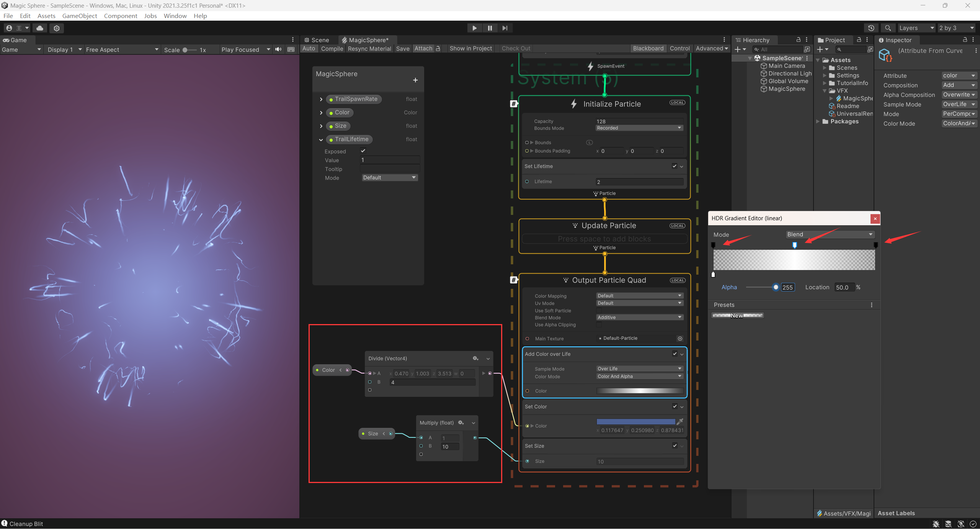Open the cloud services icon

pos(39,28)
